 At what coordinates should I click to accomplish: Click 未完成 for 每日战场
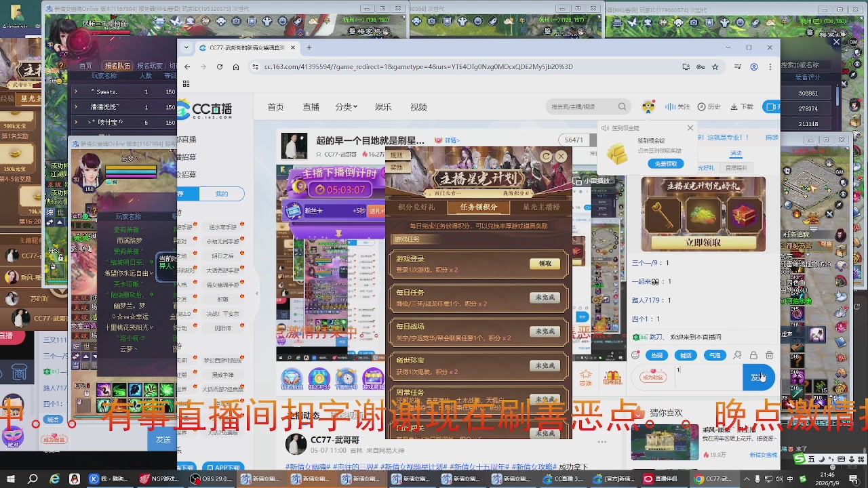(x=545, y=331)
